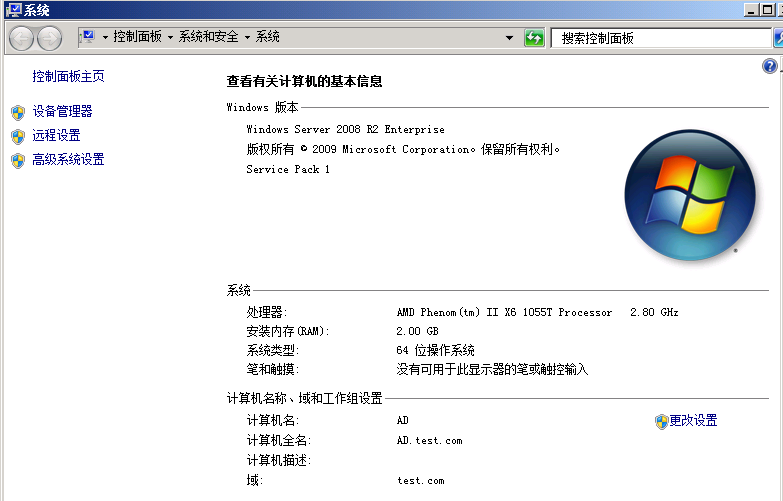Click the section header 计算机名称、域和工作组设置

point(304,398)
